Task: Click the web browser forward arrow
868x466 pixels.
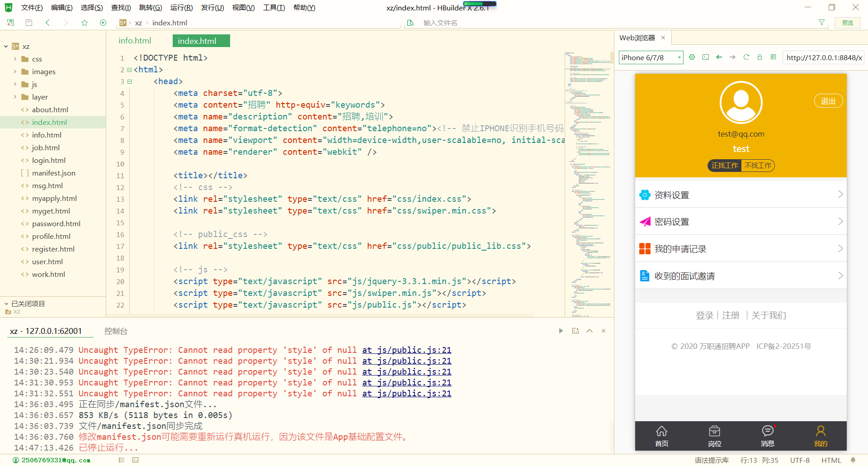Action: click(x=732, y=57)
